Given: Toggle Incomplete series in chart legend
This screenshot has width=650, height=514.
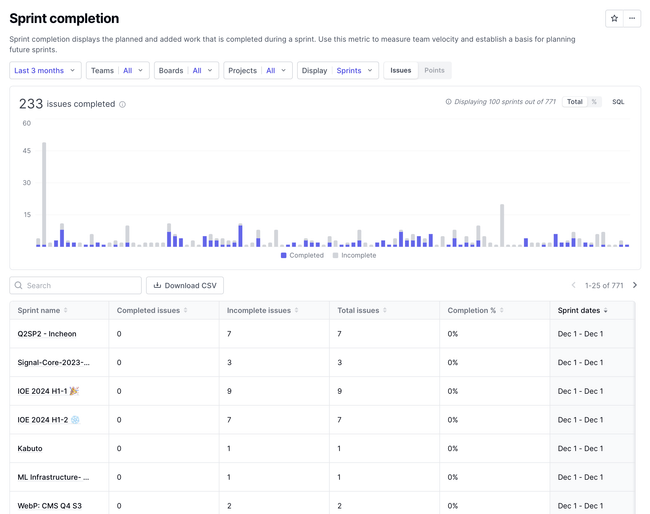Looking at the screenshot, I should click(x=354, y=255).
